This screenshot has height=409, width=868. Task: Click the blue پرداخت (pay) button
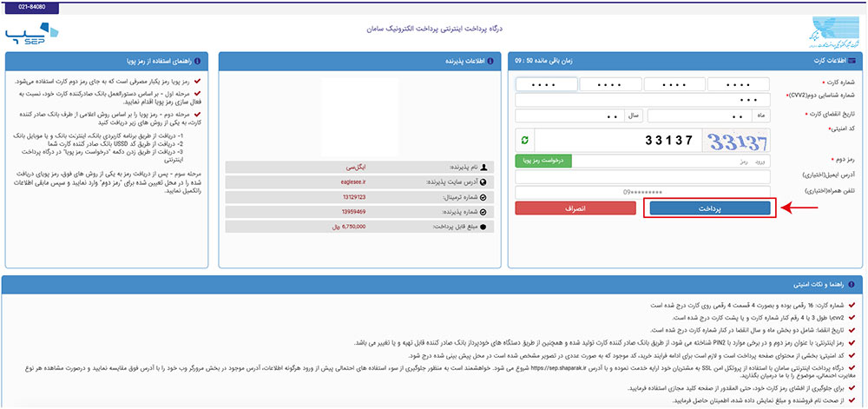pyautogui.click(x=710, y=208)
